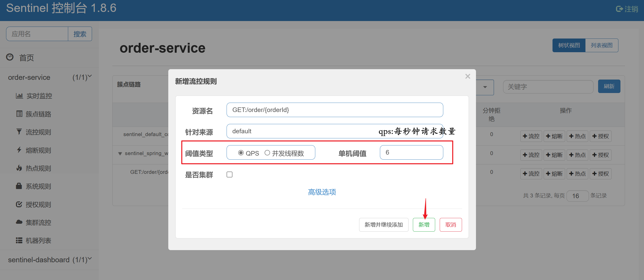
Task: Open 授权规则 check icon in sidebar
Action: point(19,204)
